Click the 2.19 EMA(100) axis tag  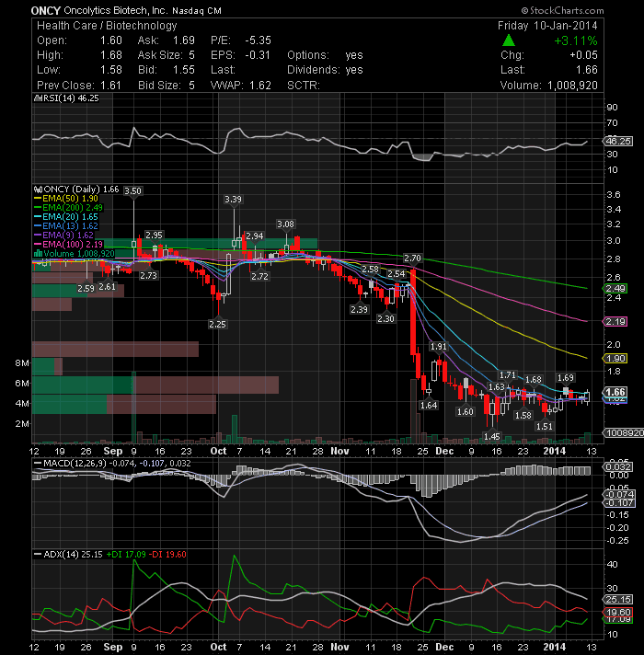click(615, 322)
